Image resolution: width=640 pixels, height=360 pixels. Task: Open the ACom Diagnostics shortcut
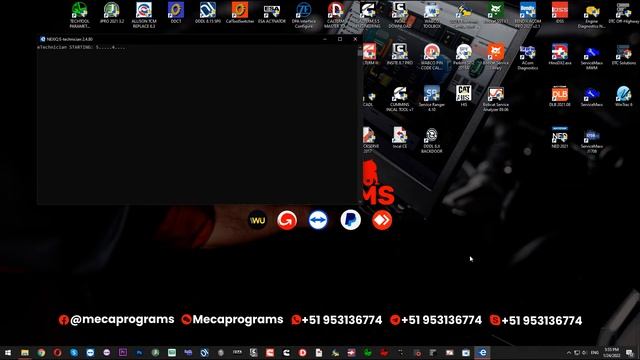coord(528,56)
